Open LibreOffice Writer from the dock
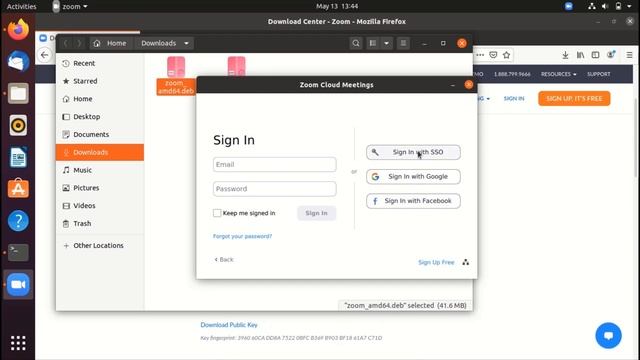The height and width of the screenshot is (360, 640). pos(18,157)
